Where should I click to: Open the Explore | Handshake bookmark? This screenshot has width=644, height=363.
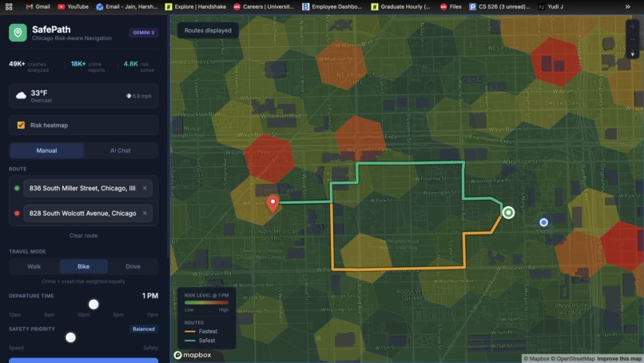tap(195, 6)
